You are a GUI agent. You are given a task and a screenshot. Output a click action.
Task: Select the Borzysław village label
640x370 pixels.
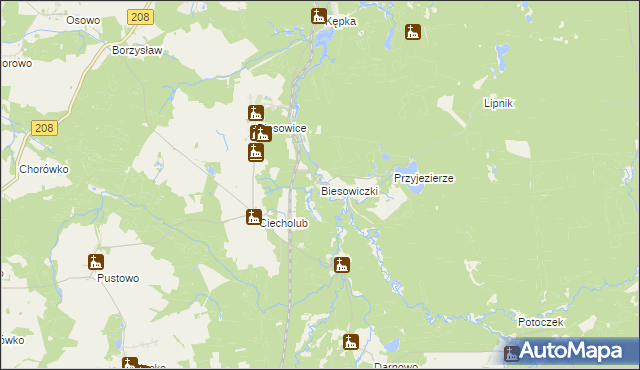(x=137, y=51)
